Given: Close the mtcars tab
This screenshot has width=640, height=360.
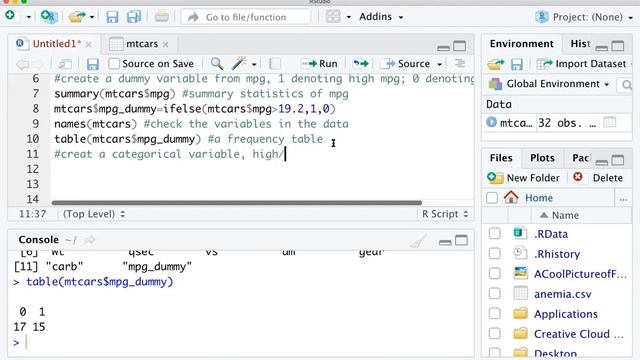Looking at the screenshot, I should [x=165, y=44].
